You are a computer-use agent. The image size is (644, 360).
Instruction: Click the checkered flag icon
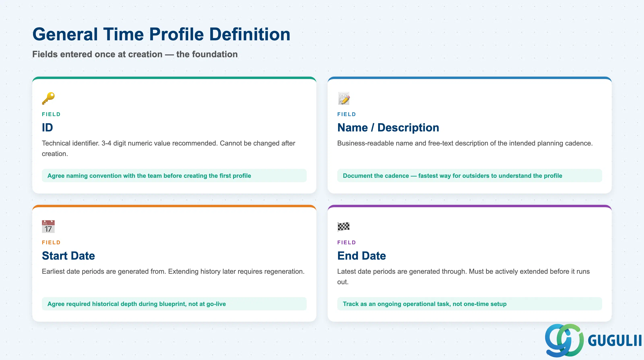(344, 227)
